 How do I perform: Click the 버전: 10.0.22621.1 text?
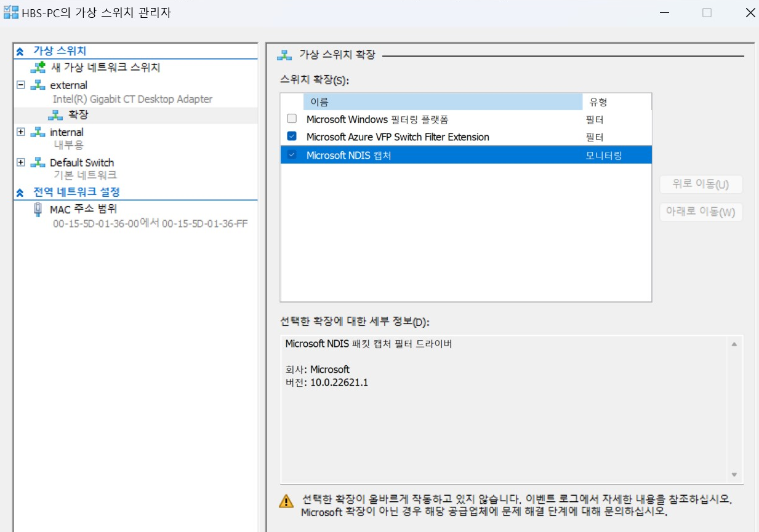pos(326,383)
